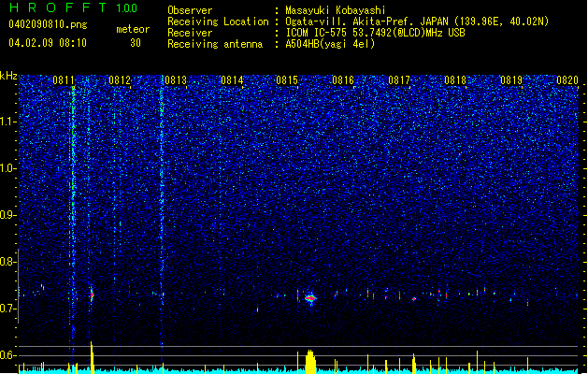Click the 0818 time marker
The width and height of the screenshot is (588, 374).
tap(455, 80)
